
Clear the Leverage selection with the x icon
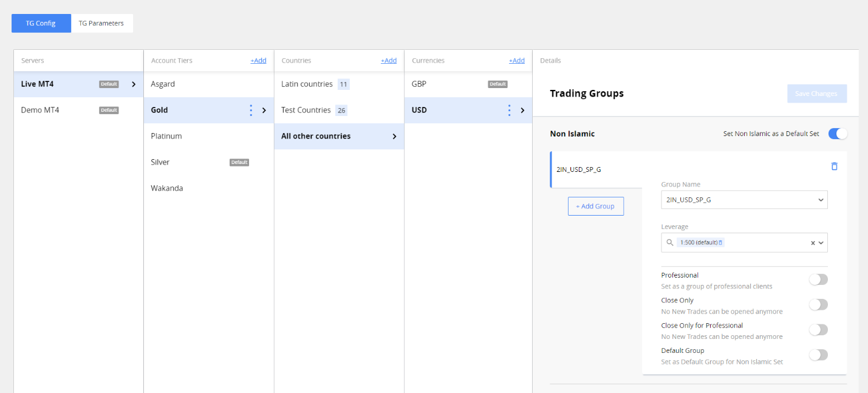pos(813,242)
